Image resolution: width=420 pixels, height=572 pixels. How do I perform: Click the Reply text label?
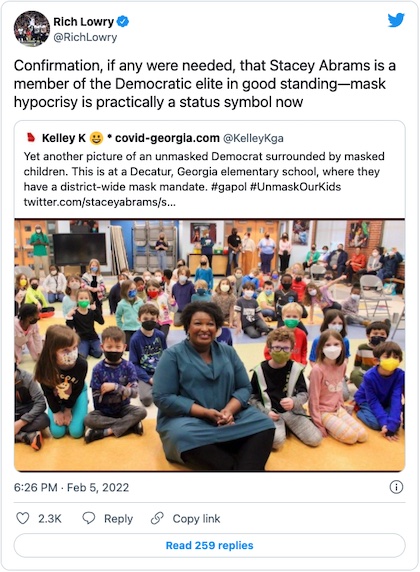[118, 518]
